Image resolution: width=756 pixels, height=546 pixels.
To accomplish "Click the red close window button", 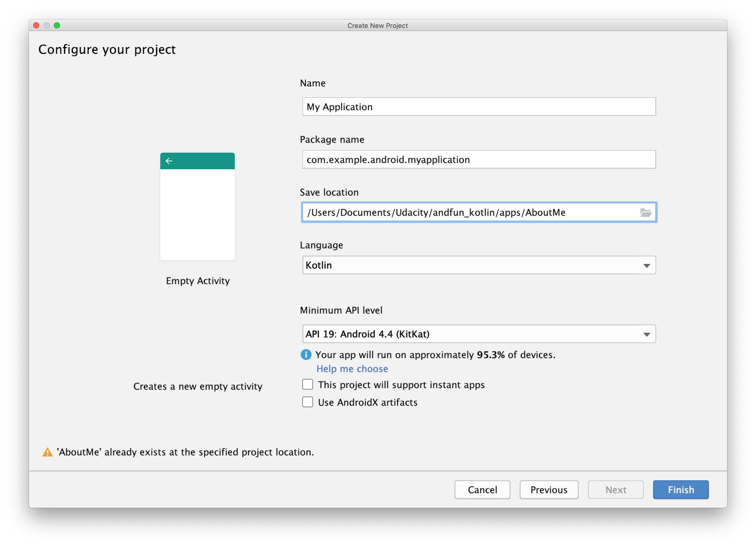I will tap(36, 25).
